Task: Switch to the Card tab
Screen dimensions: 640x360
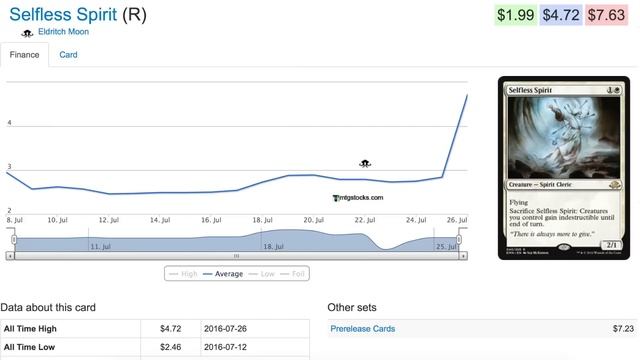Action: (68, 55)
